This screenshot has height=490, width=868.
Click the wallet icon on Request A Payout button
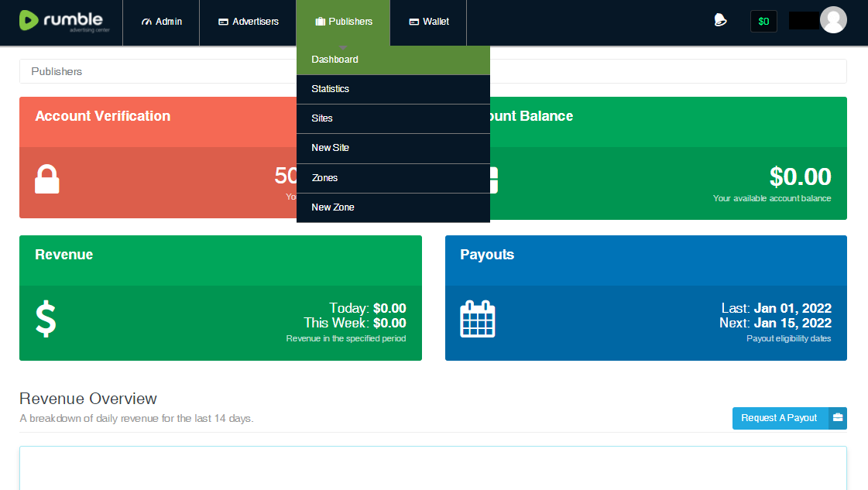tap(837, 418)
